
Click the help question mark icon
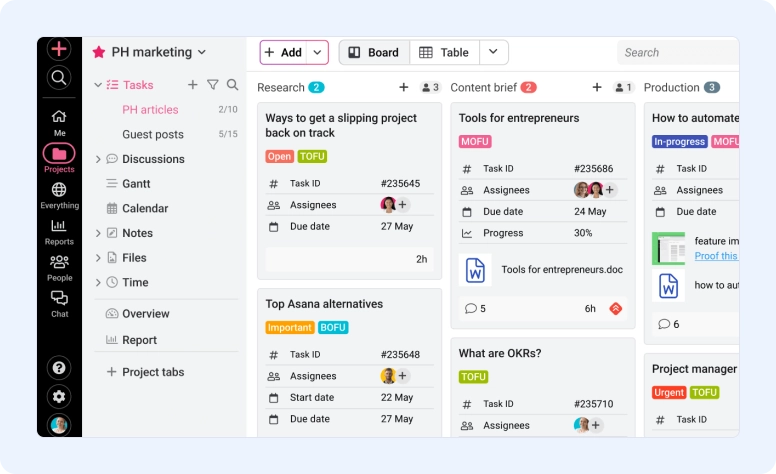pyautogui.click(x=59, y=368)
